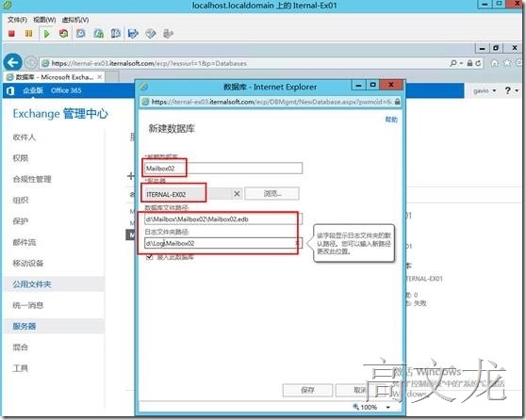526x420 pixels.
Task: Open 移动设备 in the left navigation
Action: pos(28,263)
